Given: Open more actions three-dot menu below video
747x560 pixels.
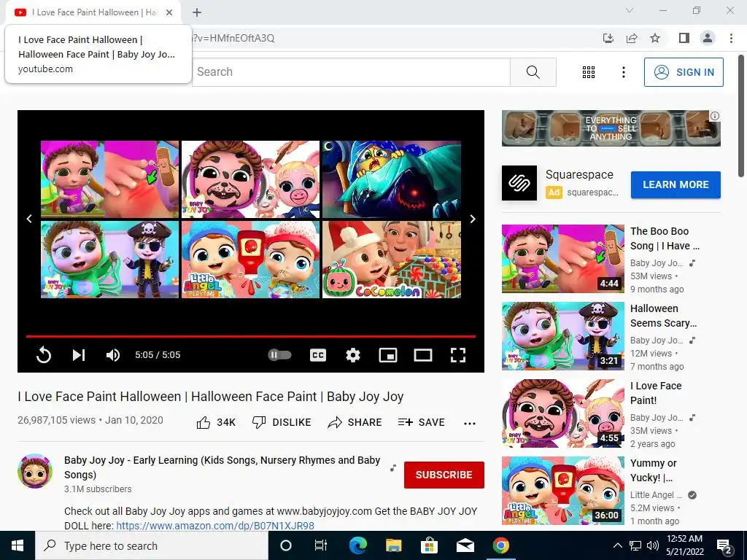Looking at the screenshot, I should [x=470, y=424].
